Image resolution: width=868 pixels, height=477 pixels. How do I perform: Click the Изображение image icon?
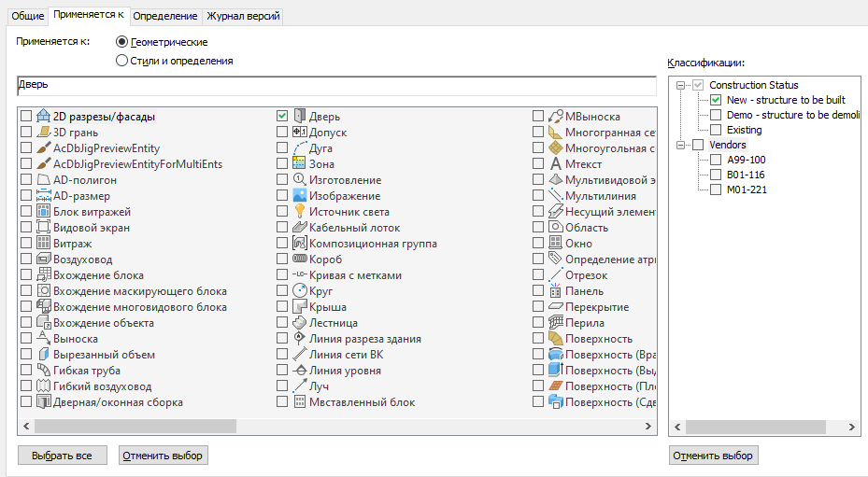coord(300,196)
